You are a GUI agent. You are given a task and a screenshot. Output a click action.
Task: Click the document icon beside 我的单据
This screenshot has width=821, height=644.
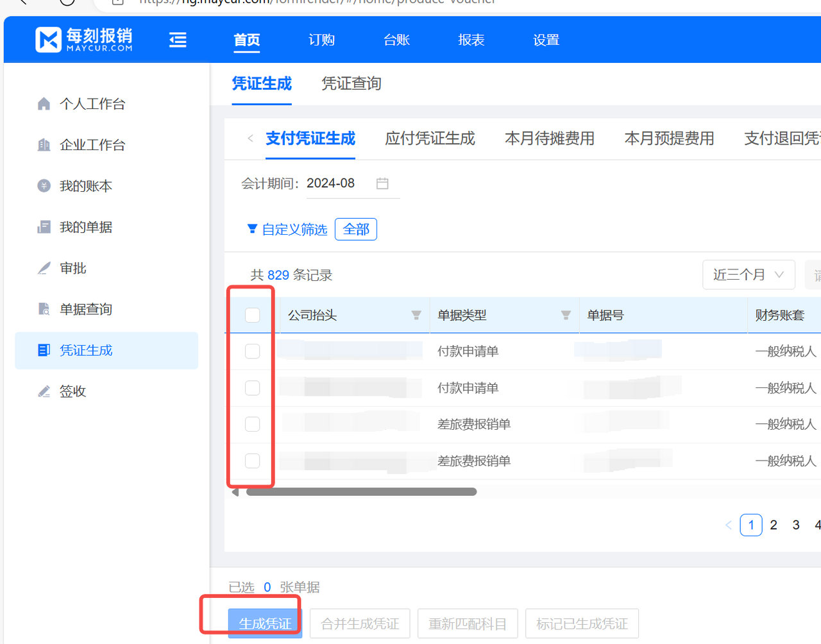click(44, 227)
